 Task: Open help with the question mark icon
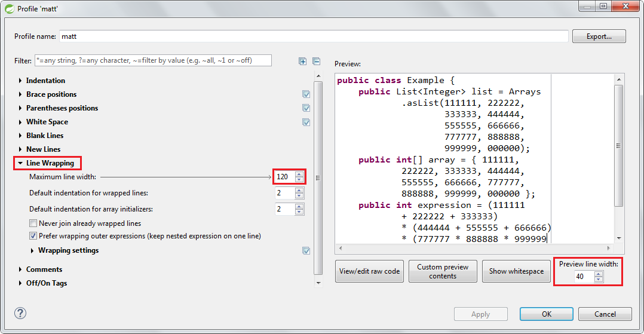20,313
